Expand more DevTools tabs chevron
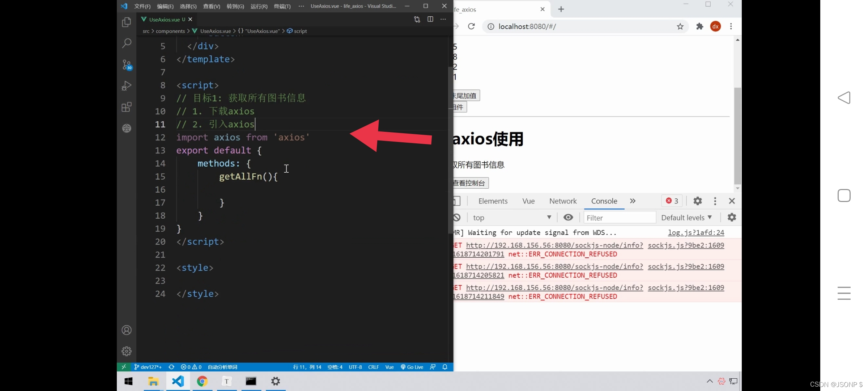This screenshot has width=868, height=391. 633,201
